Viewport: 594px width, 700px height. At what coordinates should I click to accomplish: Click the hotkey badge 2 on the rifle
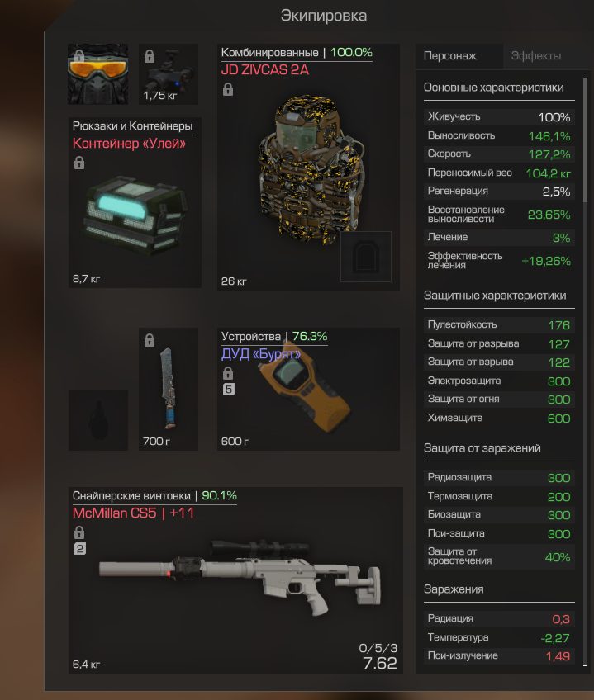(x=80, y=549)
